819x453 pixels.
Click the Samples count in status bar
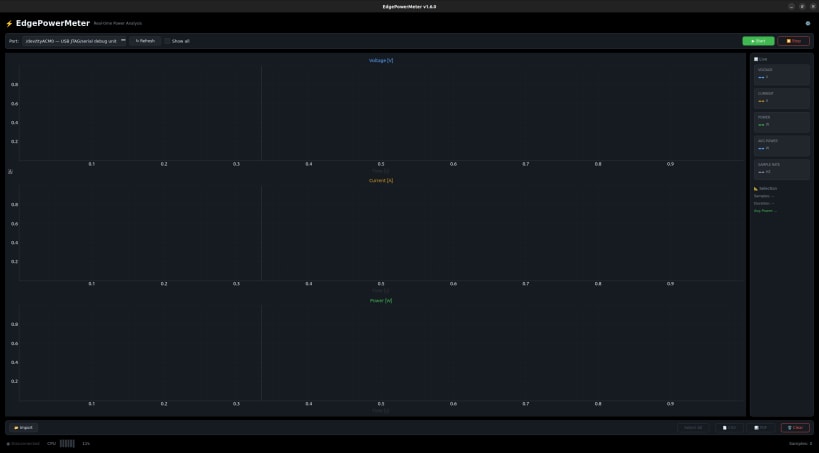pyautogui.click(x=800, y=444)
